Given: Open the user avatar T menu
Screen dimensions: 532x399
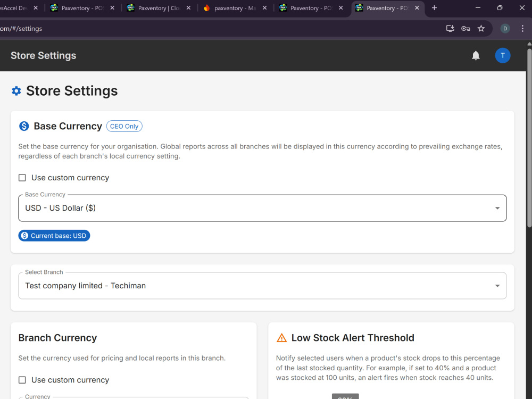Looking at the screenshot, I should (503, 55).
